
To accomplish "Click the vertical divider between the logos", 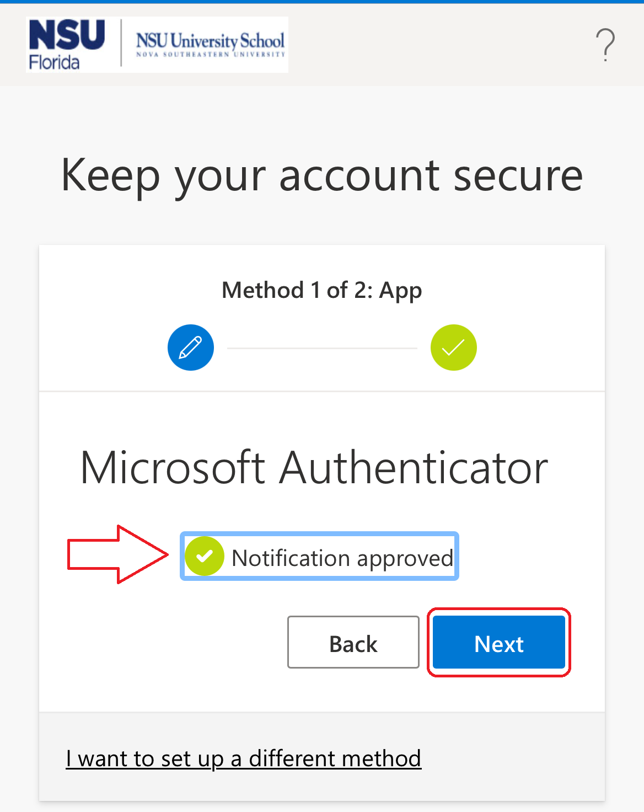I will [121, 43].
